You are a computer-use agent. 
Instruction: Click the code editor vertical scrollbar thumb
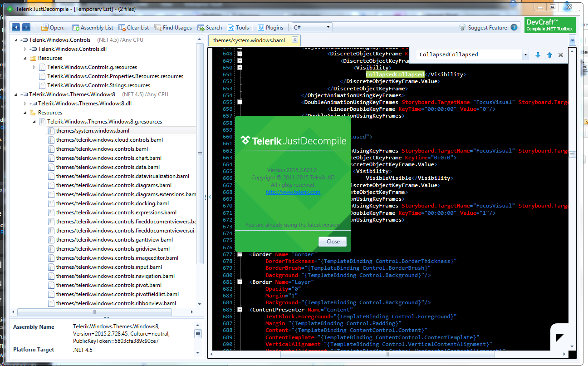(573, 154)
